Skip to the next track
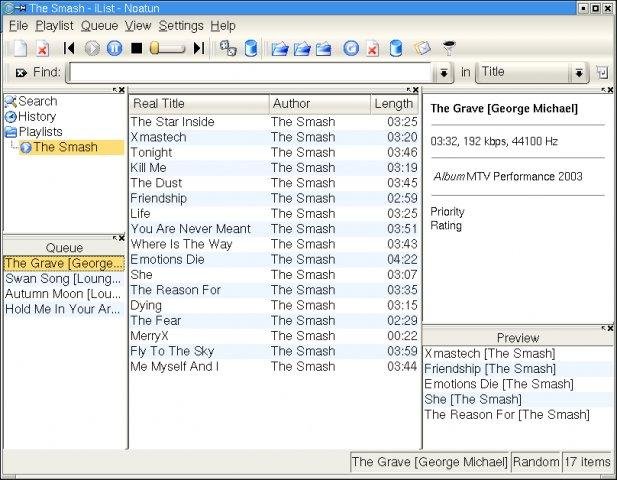The width and height of the screenshot is (617, 480). (x=199, y=48)
